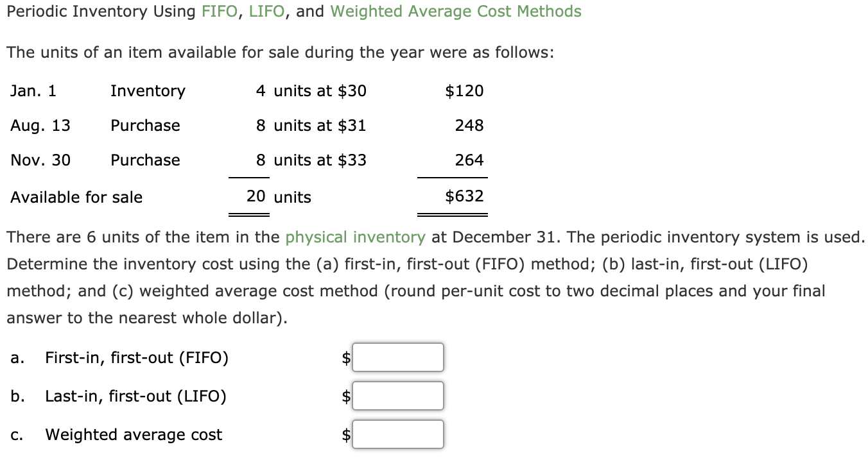Select the Aug. 13 Purchase row label

click(145, 125)
